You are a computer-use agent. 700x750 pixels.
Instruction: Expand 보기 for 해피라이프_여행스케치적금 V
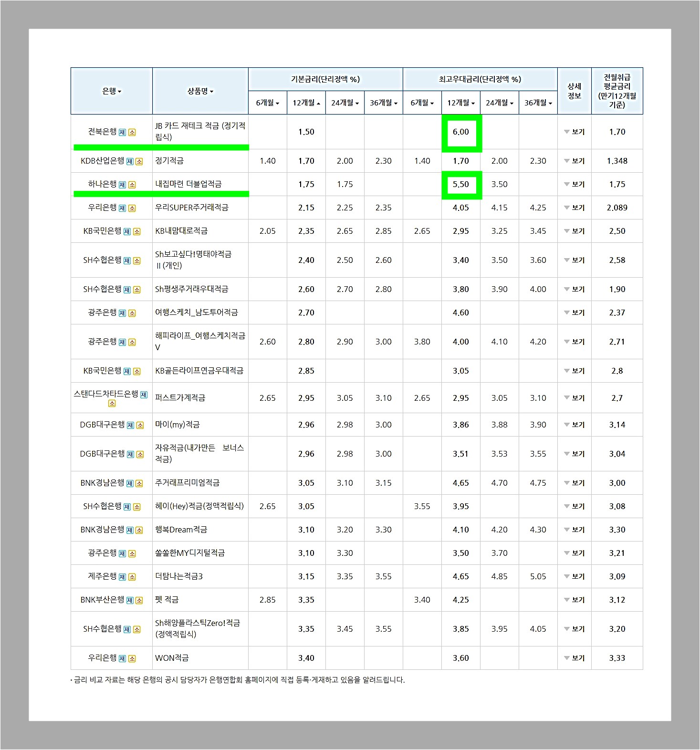[x=575, y=342]
